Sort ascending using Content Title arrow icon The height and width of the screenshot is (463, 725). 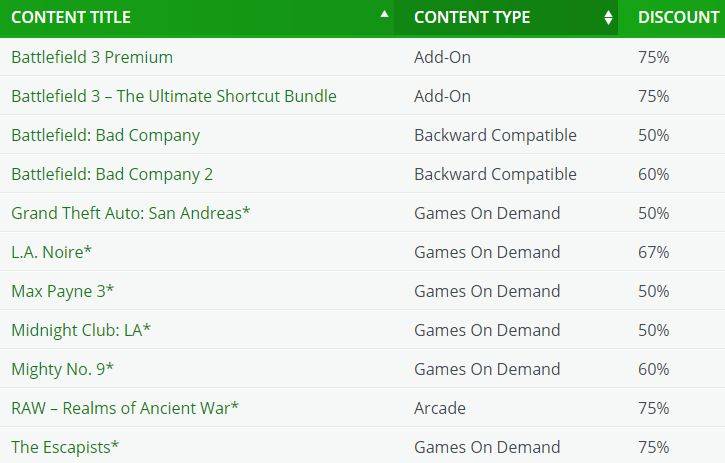point(384,14)
